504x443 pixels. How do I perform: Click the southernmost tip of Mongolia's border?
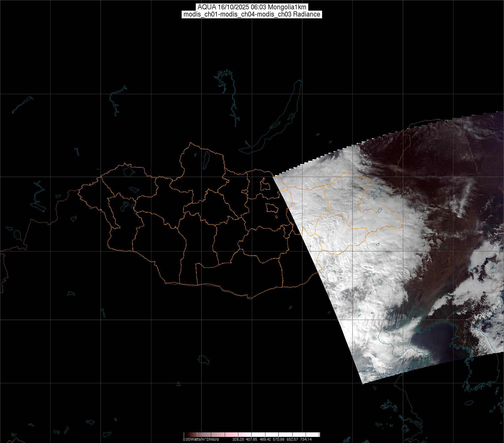pyautogui.click(x=250, y=298)
